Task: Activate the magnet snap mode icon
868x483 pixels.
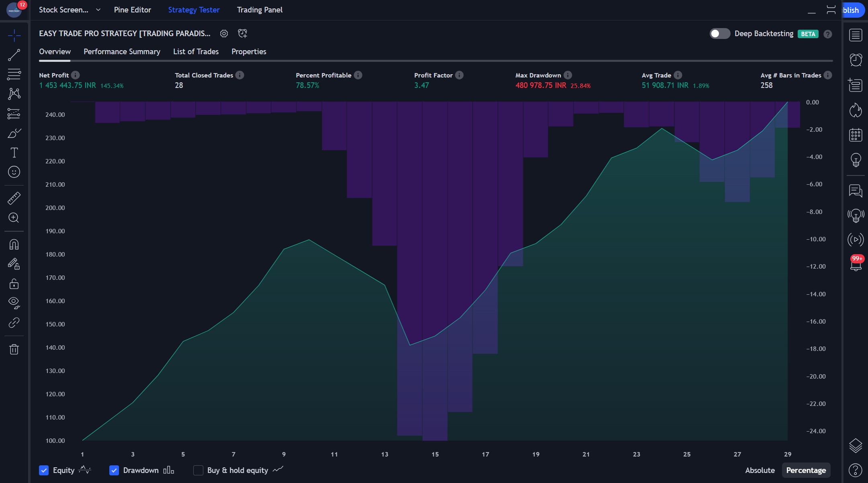Action: [14, 245]
